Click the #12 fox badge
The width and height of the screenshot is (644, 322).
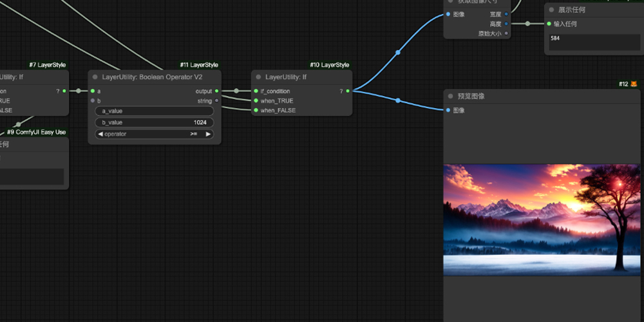click(628, 84)
